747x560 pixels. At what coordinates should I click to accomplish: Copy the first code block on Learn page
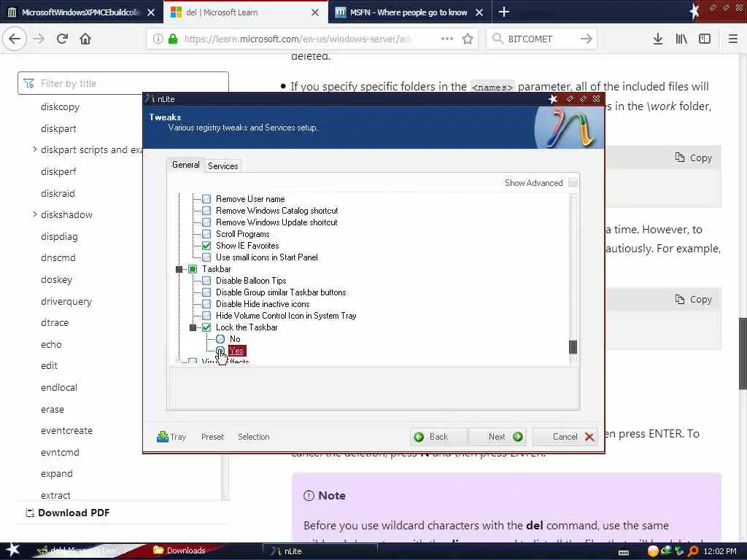tap(694, 157)
